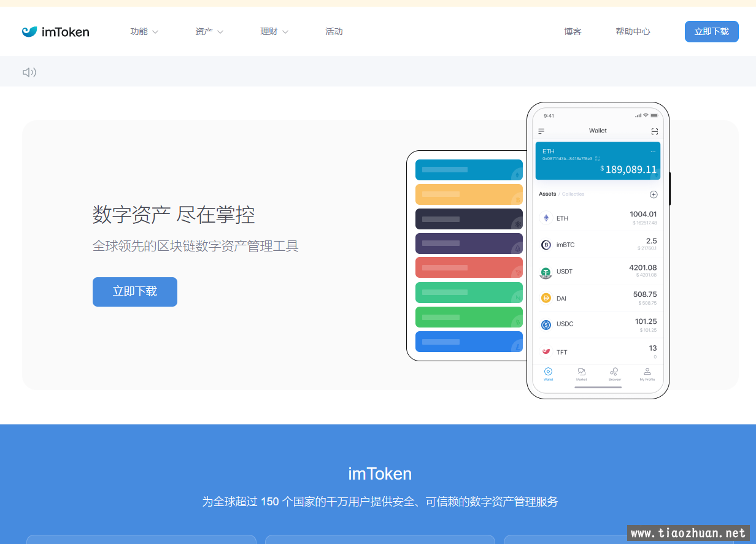The width and height of the screenshot is (756, 544).
Task: Tap the scan icon in phone Wallet header
Action: 655,131
